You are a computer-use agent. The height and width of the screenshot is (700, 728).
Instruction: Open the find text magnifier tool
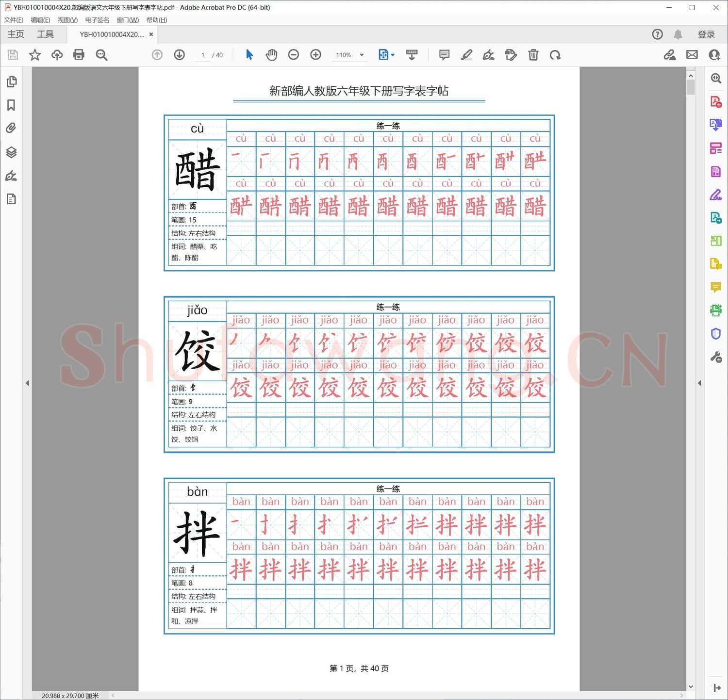[101, 55]
